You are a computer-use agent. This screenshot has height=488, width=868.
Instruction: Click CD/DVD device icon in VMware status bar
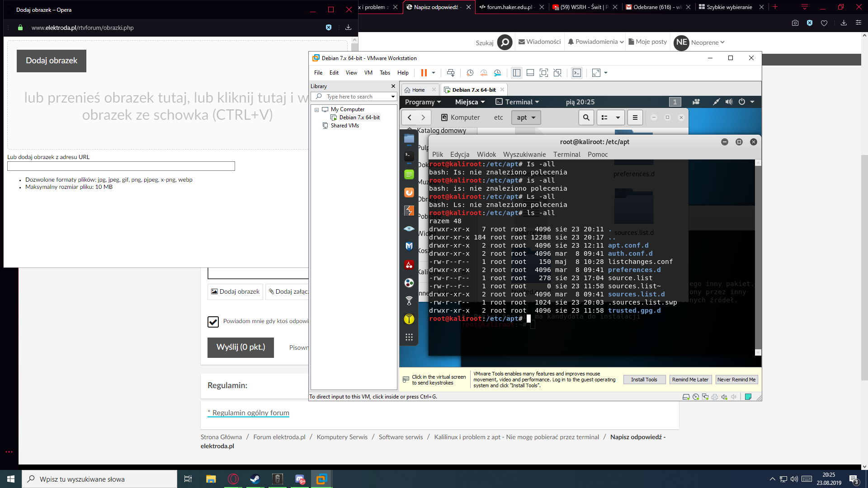(x=696, y=397)
